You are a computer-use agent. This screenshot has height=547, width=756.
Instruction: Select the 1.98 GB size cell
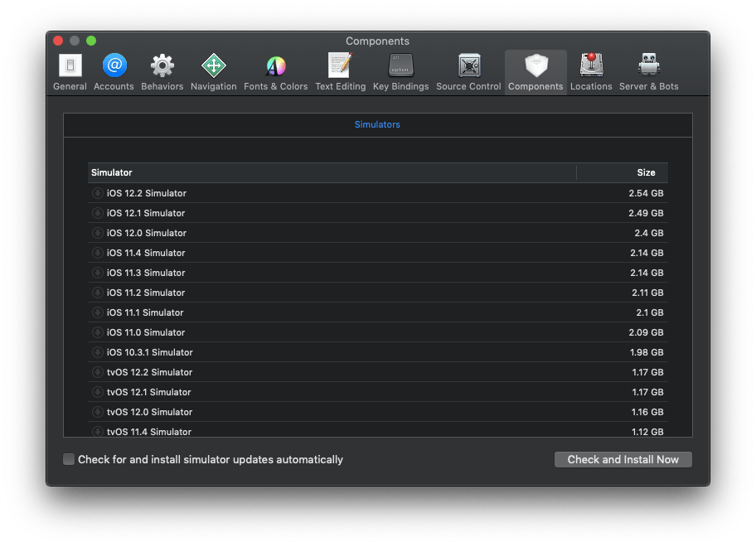coord(647,352)
